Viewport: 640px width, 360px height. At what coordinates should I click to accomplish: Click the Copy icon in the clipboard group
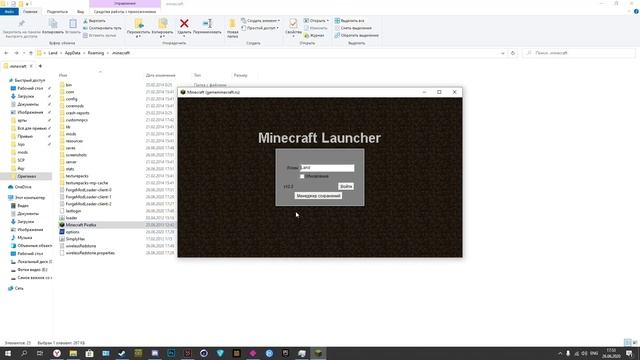[53, 24]
